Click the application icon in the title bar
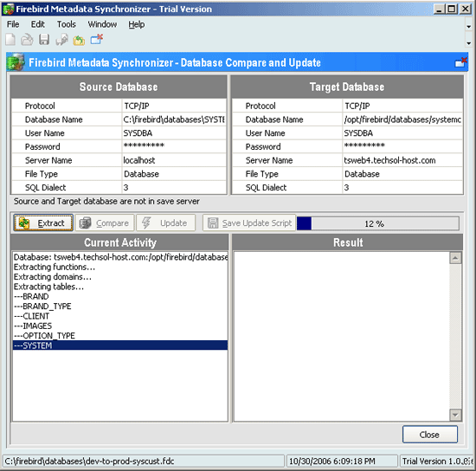476x471 pixels. click(8, 10)
